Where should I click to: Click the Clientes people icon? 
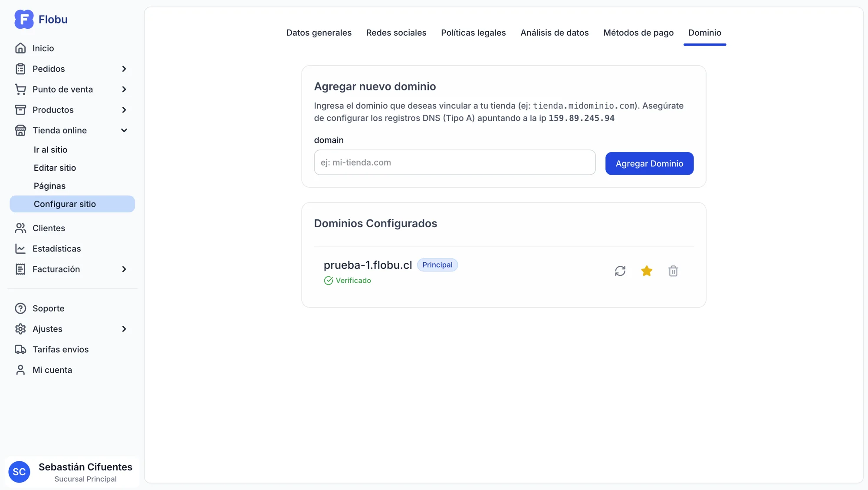(20, 228)
